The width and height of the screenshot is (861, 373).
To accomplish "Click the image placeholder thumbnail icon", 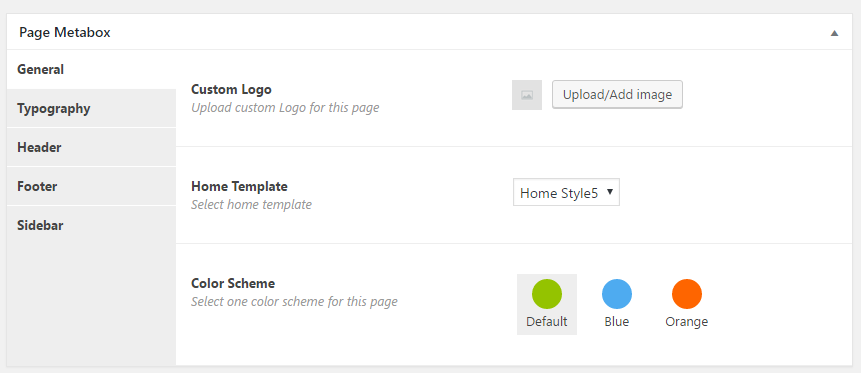I will coord(527,95).
